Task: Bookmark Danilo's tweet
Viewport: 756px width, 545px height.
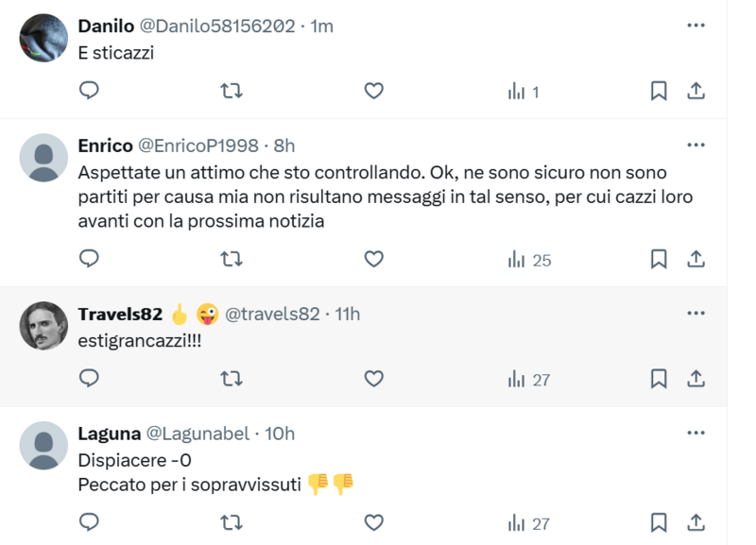Action: (x=659, y=92)
